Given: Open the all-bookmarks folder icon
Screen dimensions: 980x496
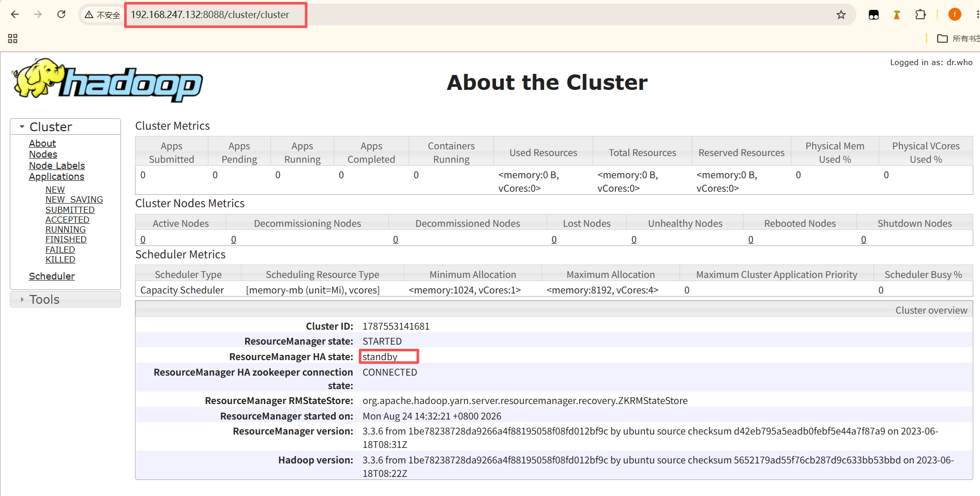Looking at the screenshot, I should pos(942,38).
